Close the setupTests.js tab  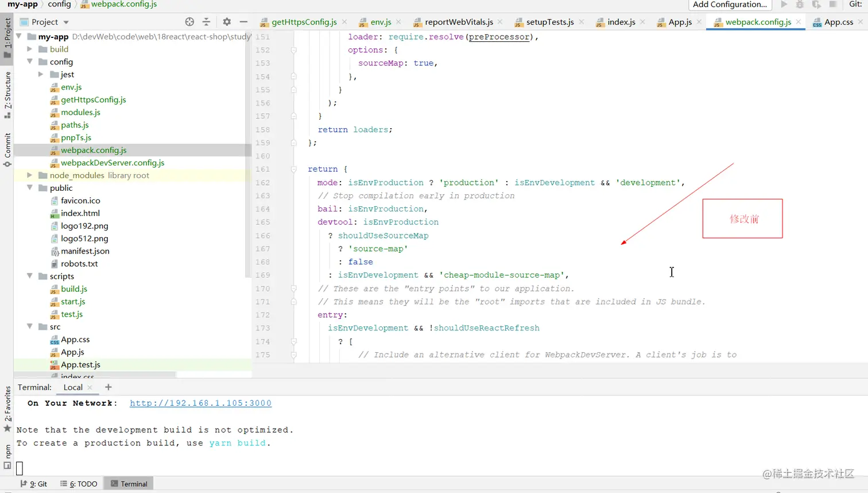pos(582,22)
